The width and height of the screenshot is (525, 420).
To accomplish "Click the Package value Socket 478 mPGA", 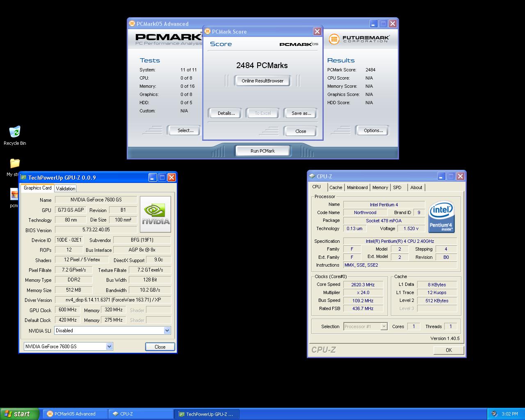I will point(384,221).
